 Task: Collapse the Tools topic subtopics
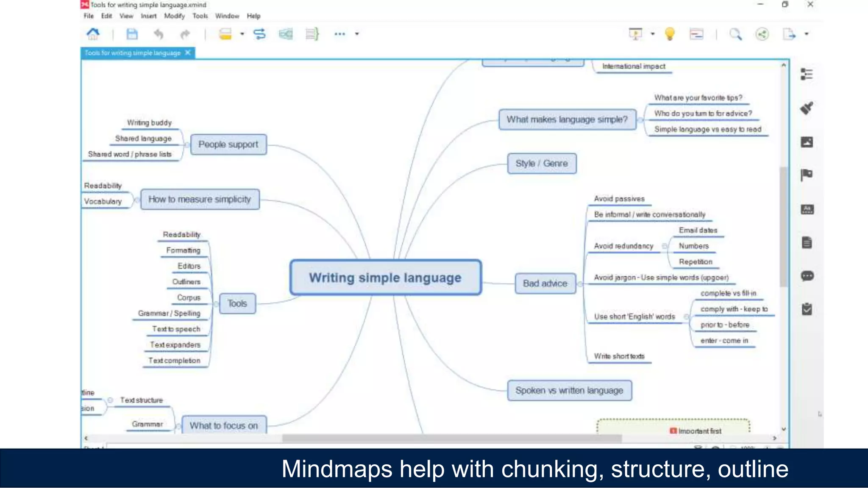coord(216,304)
